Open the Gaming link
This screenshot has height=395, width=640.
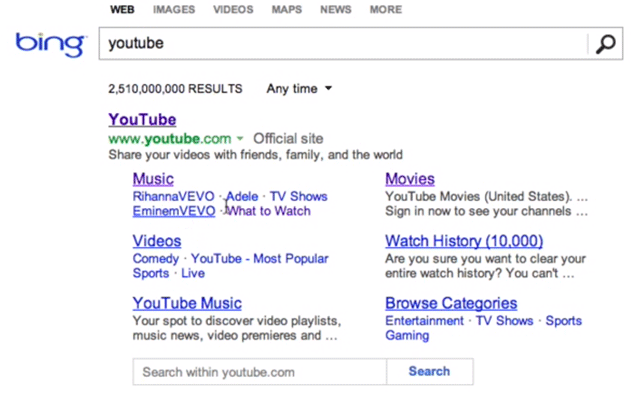pyautogui.click(x=407, y=335)
